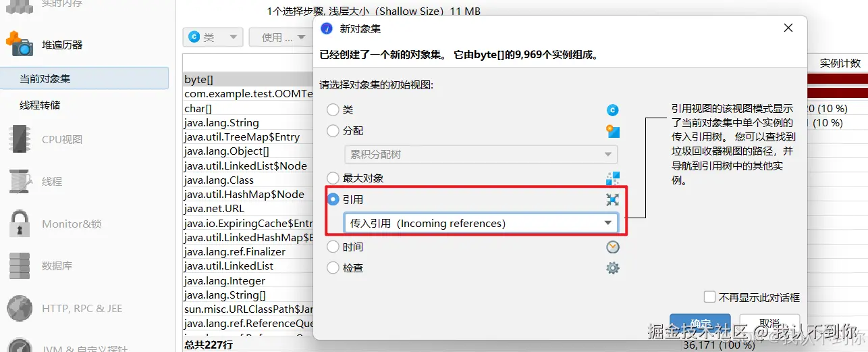Click the CPU视图 chip icon

(19, 139)
